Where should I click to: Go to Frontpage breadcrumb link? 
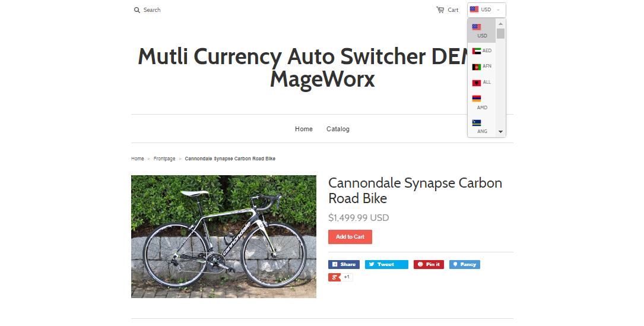click(164, 159)
